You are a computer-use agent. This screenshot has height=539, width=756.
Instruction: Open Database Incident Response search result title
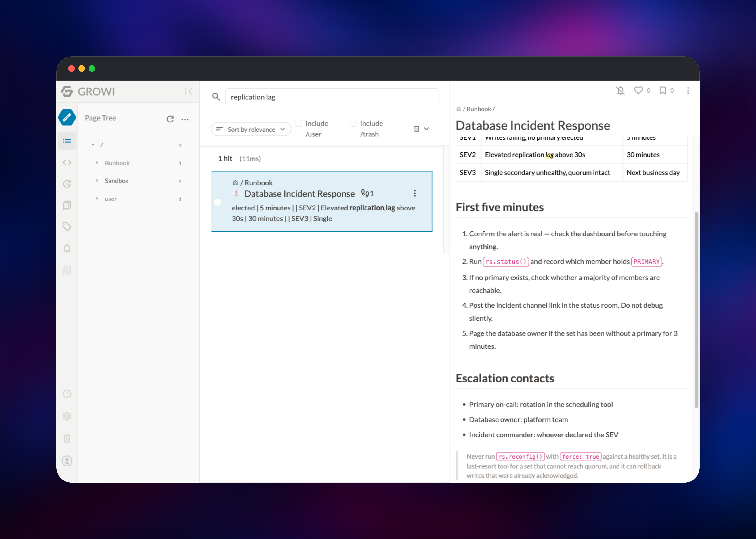(x=299, y=193)
